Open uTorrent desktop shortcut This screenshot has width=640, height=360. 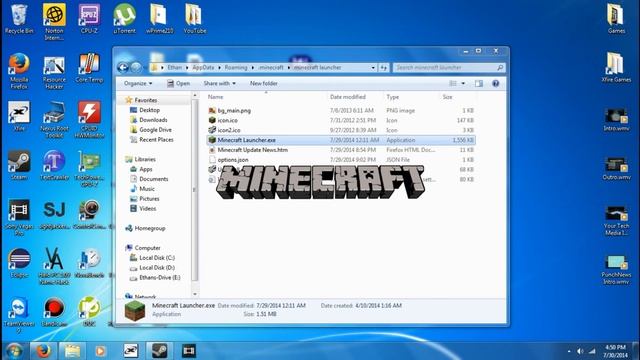coord(124,19)
